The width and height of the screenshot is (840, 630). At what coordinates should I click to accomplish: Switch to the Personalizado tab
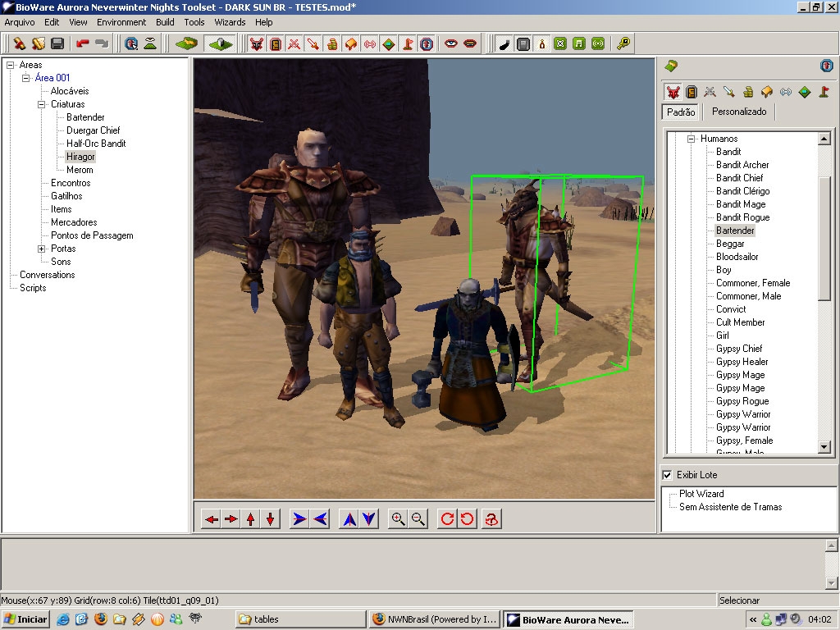click(x=738, y=112)
